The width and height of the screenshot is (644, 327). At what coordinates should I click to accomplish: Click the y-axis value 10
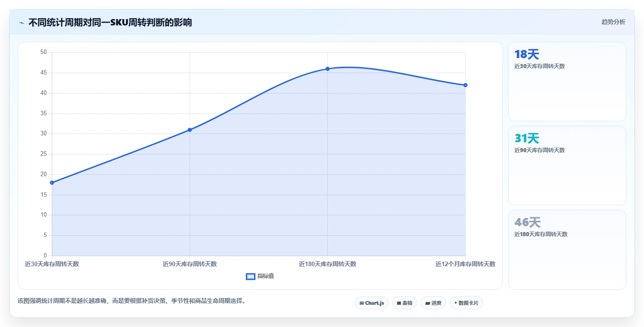(44, 215)
